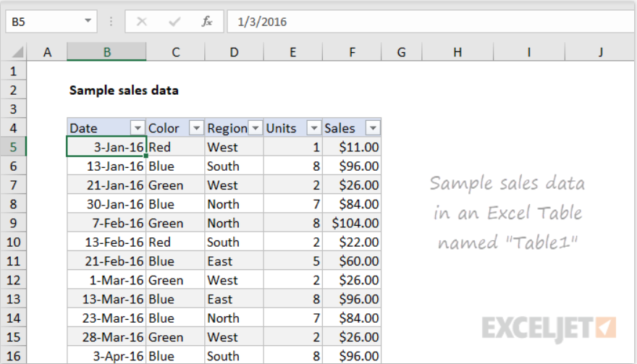This screenshot has height=364, width=637.
Task: Open the Insert Function fx button
Action: tap(207, 22)
